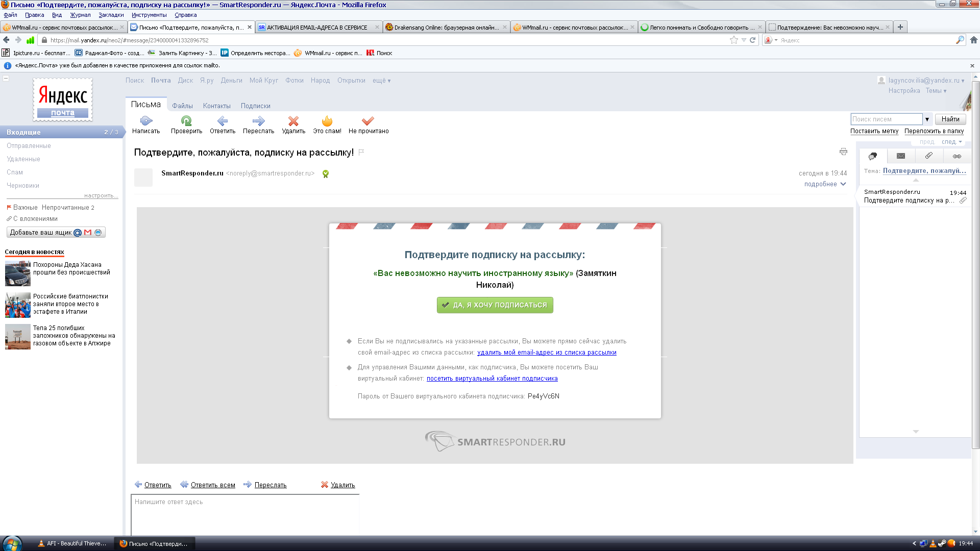Open the Закладки menu
Viewport: 980px width, 551px height.
click(x=111, y=15)
